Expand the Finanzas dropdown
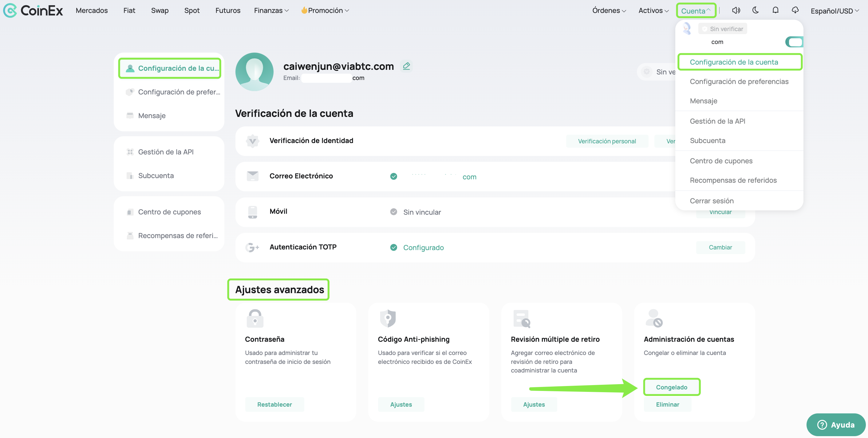868x438 pixels. tap(271, 10)
